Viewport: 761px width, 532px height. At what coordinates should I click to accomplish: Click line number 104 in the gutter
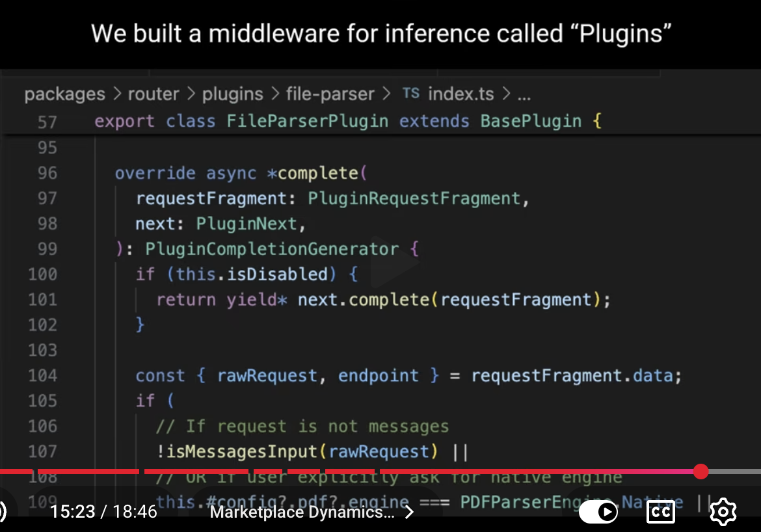(x=43, y=375)
